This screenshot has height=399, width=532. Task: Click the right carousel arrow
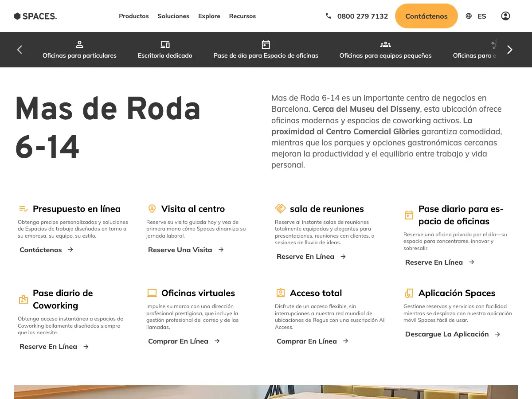[510, 50]
